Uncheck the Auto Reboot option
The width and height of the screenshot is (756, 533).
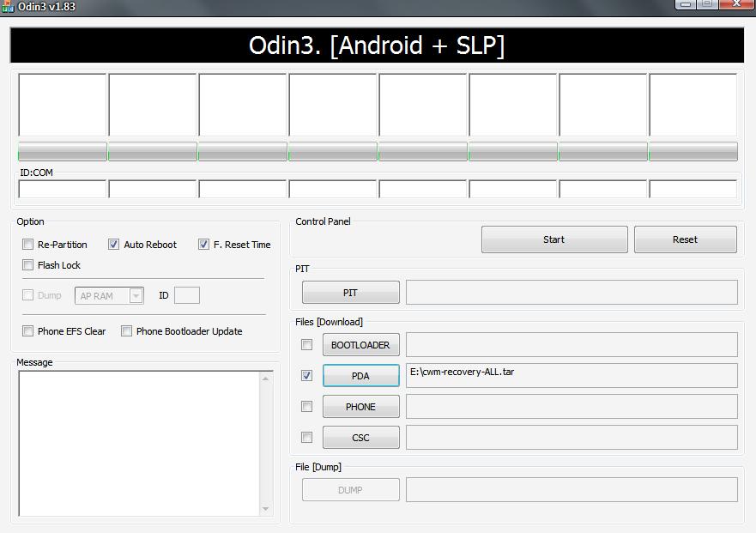pos(114,245)
